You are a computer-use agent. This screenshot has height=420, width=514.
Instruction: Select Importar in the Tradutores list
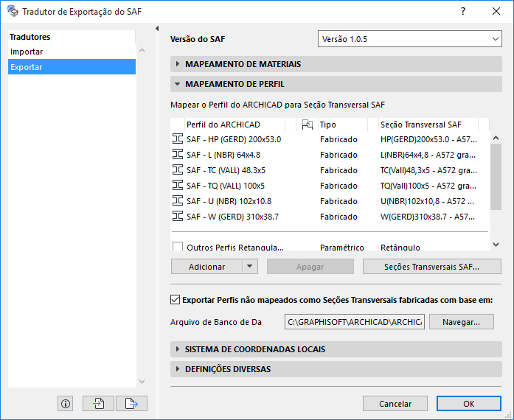tap(72, 52)
